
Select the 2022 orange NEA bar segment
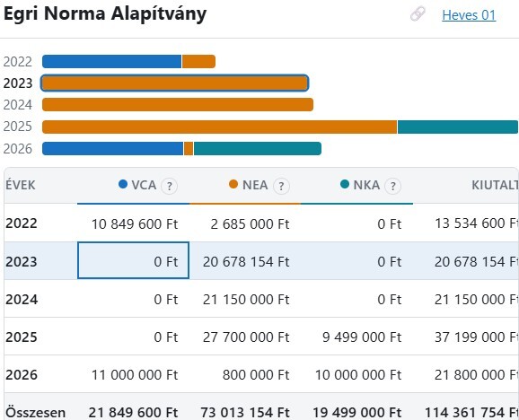199,62
